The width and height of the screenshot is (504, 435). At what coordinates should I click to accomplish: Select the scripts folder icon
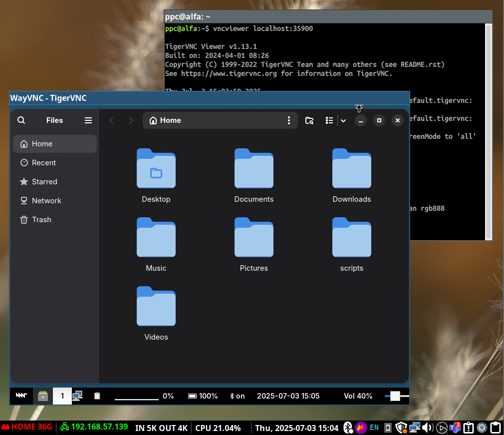coord(352,238)
